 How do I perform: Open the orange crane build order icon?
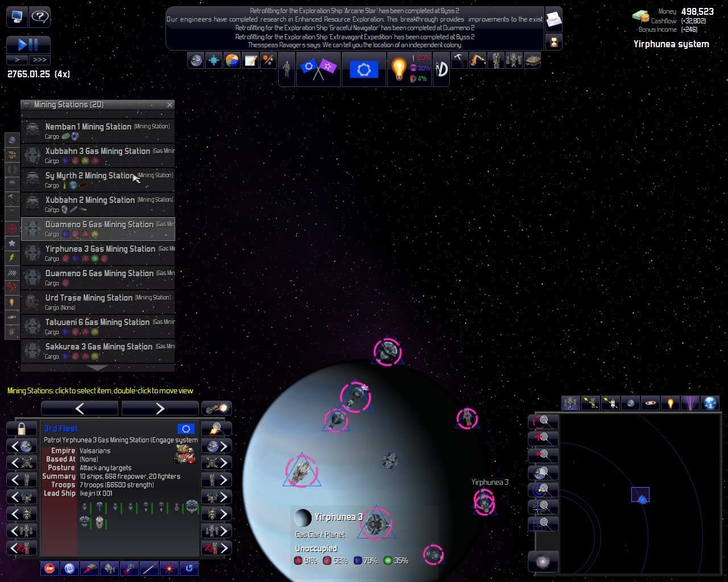(477, 60)
